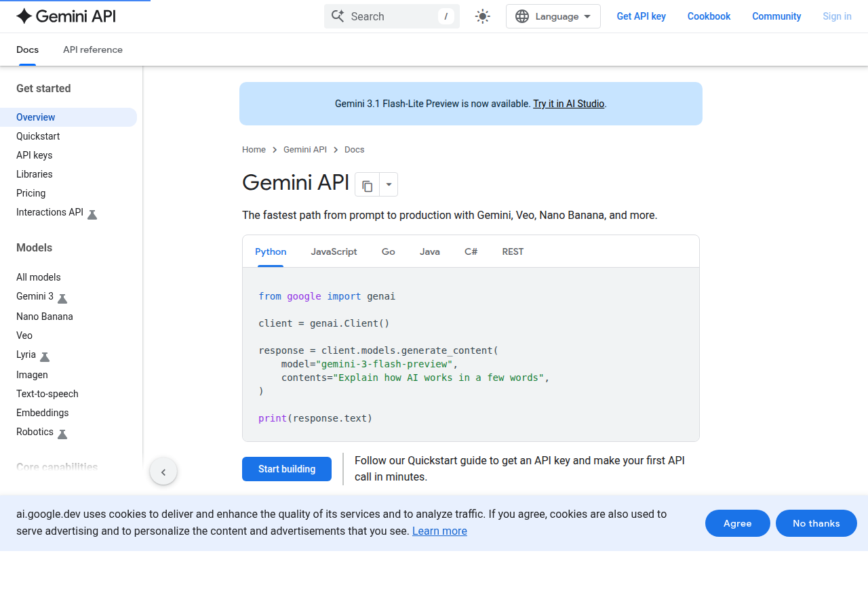Toggle dark mode with the sun icon
This screenshot has height=610, width=868.
(x=482, y=16)
